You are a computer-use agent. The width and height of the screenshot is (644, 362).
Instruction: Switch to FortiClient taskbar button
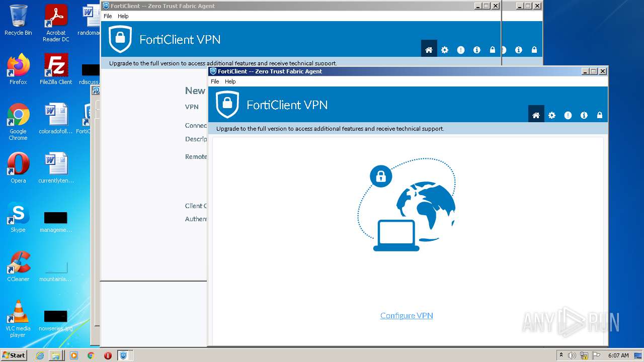(x=124, y=355)
